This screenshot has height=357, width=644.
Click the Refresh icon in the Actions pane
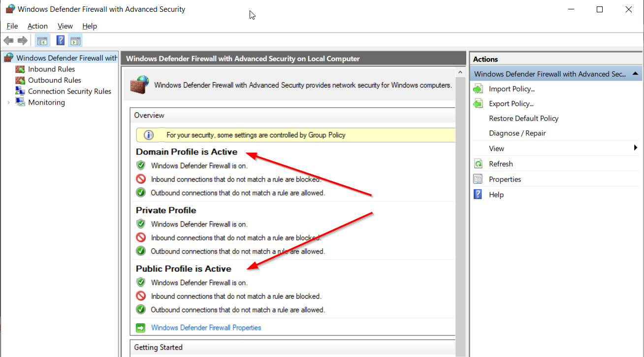[x=478, y=164]
